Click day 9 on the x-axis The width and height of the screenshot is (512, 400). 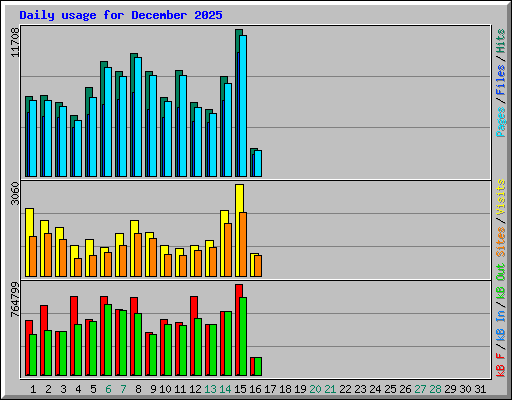pos(153,389)
